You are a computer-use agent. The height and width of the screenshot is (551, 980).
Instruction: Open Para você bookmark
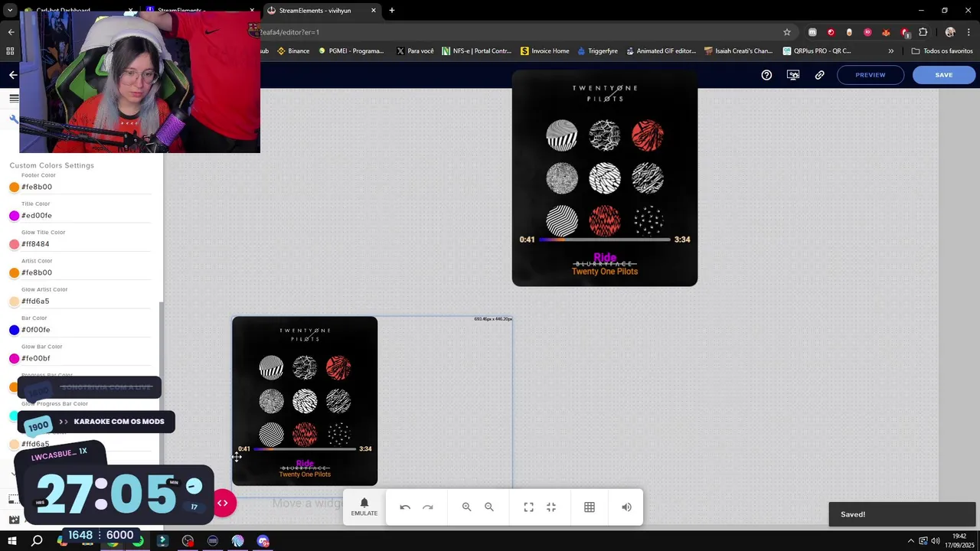point(415,51)
